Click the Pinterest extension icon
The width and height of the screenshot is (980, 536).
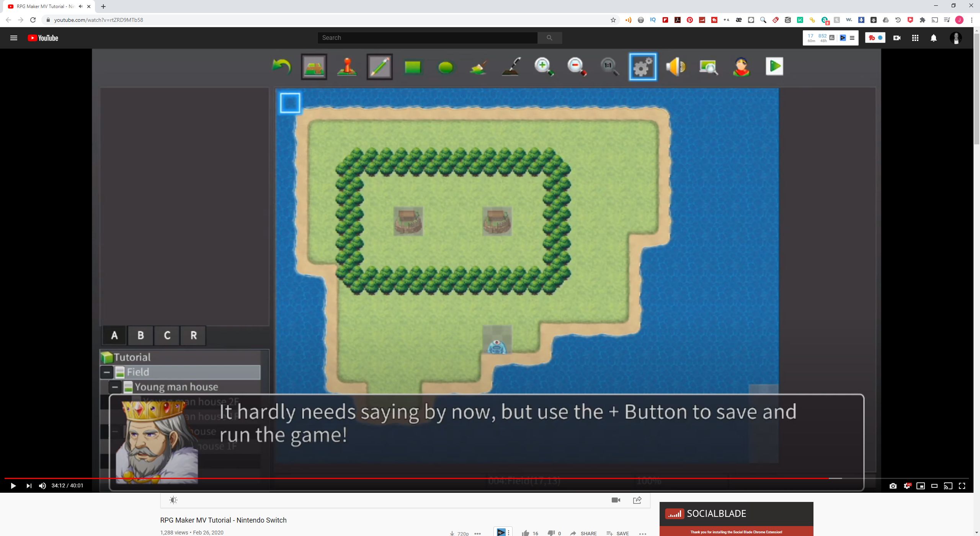pyautogui.click(x=690, y=20)
